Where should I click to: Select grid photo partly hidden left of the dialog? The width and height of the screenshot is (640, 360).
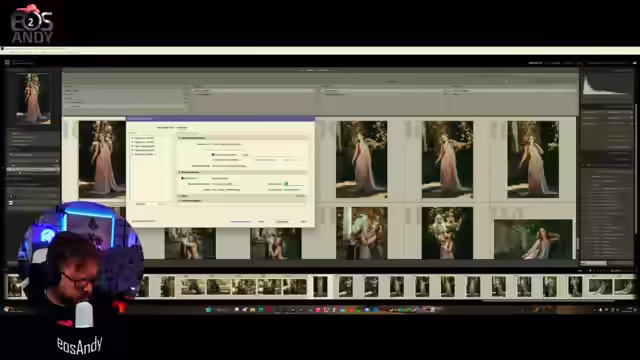tap(102, 159)
